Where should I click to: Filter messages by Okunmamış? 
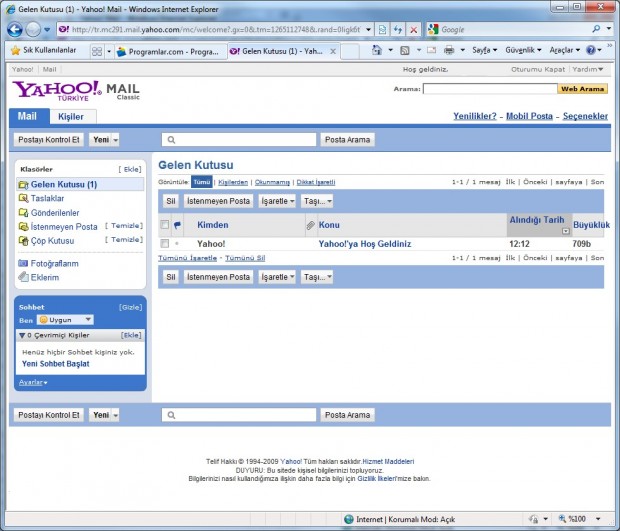point(272,182)
